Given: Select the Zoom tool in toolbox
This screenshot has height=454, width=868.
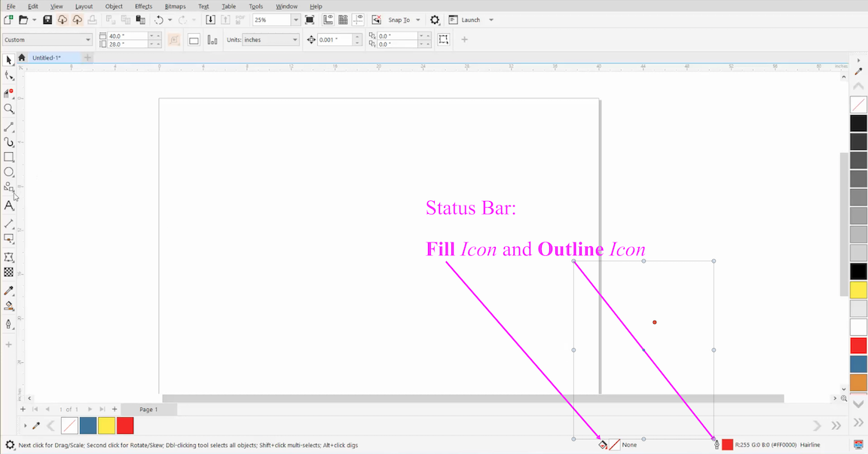Looking at the screenshot, I should pyautogui.click(x=9, y=109).
